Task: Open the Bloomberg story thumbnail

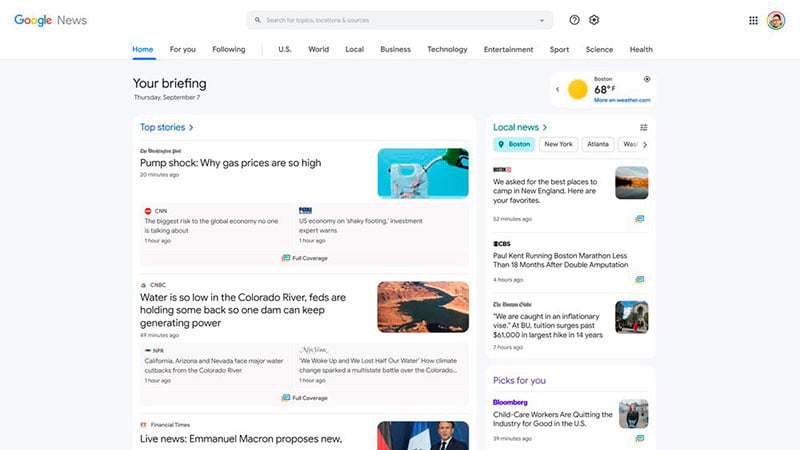Action: [x=633, y=414]
